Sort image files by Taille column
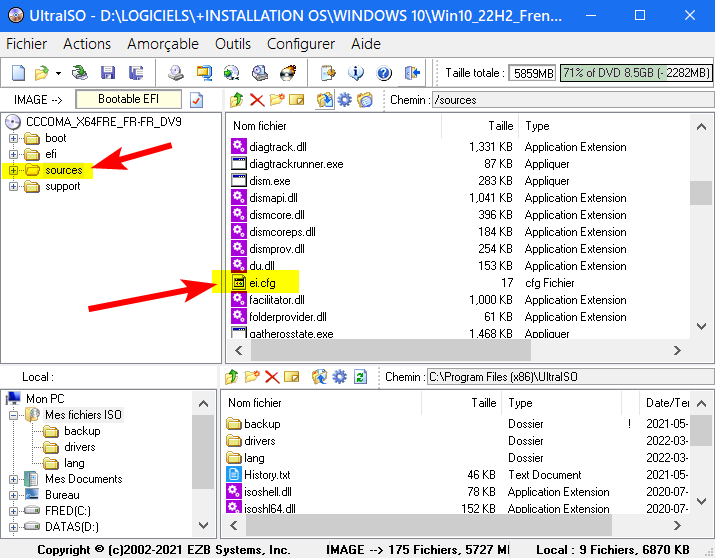 pyautogui.click(x=480, y=126)
